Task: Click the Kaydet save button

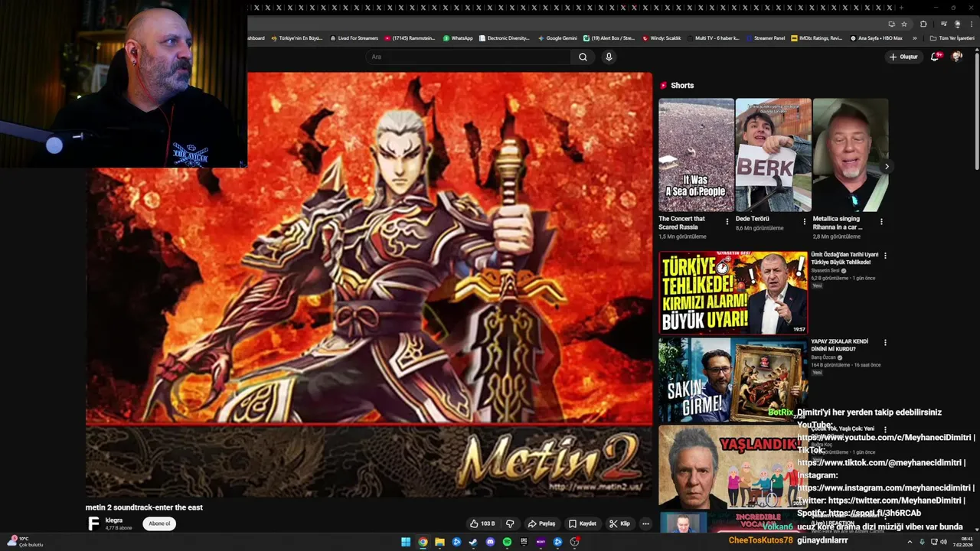Action: pos(582,523)
